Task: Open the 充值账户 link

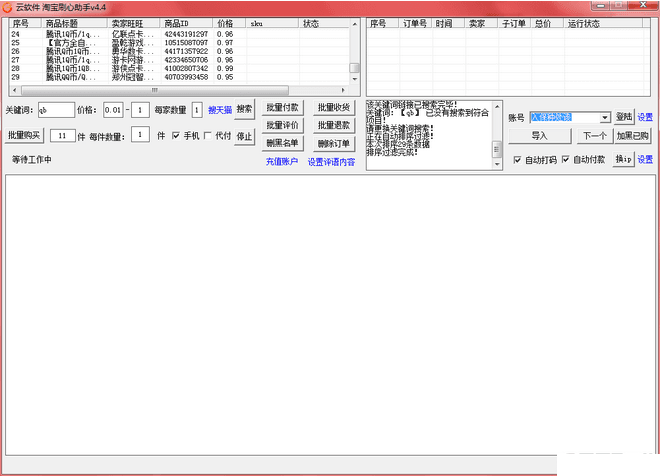Action: 281,161
